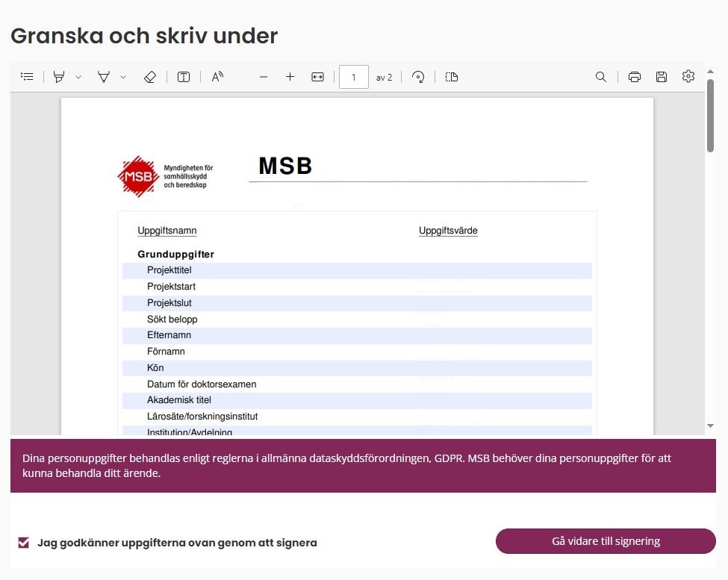Print the PDF document
The height and width of the screenshot is (580, 728).
(634, 77)
